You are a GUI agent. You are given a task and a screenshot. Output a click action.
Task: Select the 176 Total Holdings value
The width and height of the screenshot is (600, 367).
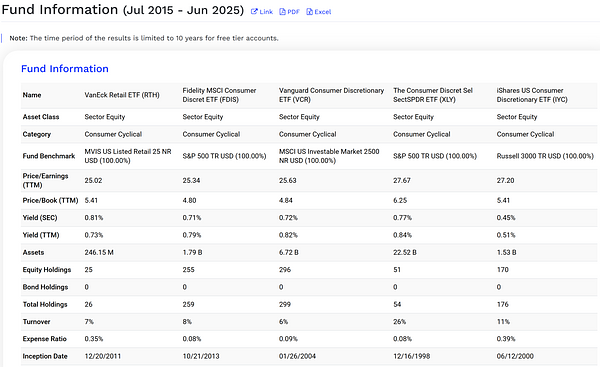[502, 304]
